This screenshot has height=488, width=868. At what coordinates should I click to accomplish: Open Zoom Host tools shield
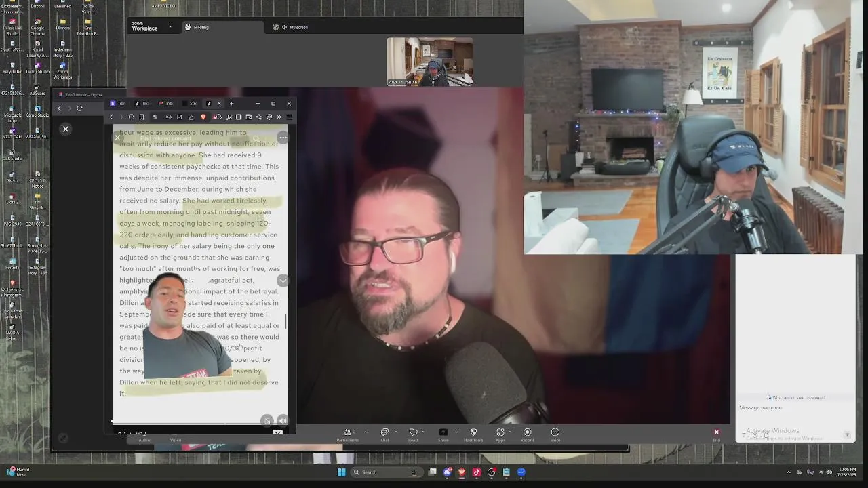473,434
